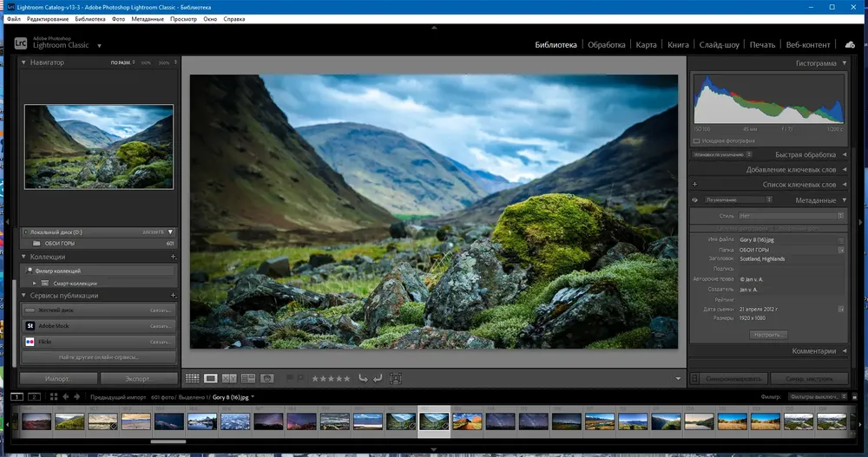This screenshot has height=457, width=868.
Task: Rotate photo counter-clockwise using toolbar arrow
Action: [363, 378]
